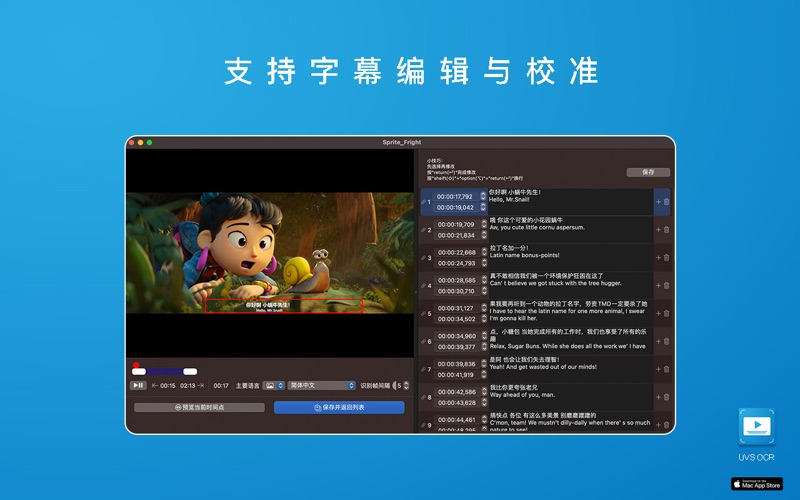
Task: Click the red marker on the timeline
Action: pos(136,366)
